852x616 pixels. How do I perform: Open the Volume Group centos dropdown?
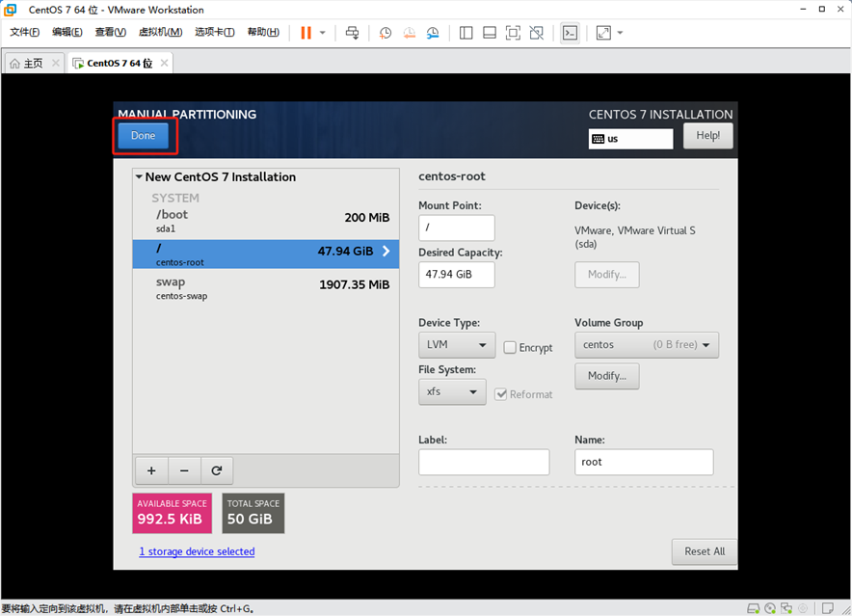click(x=647, y=345)
